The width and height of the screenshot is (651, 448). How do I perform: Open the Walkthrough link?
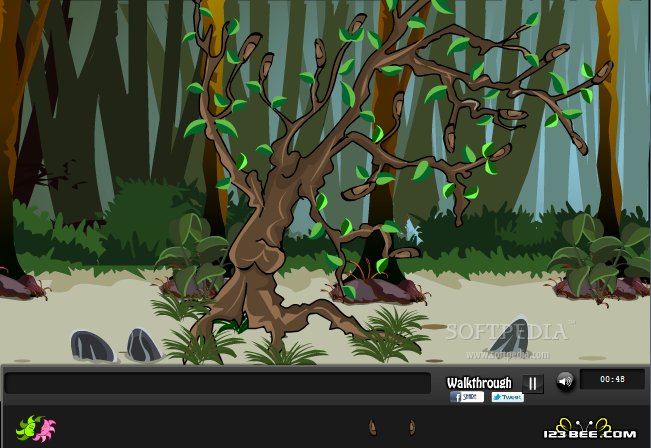pyautogui.click(x=479, y=382)
